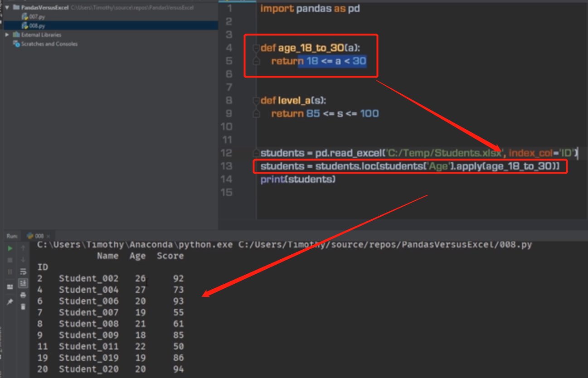Click the Down the stack trace arrow
This screenshot has height=378, width=588.
(23, 260)
